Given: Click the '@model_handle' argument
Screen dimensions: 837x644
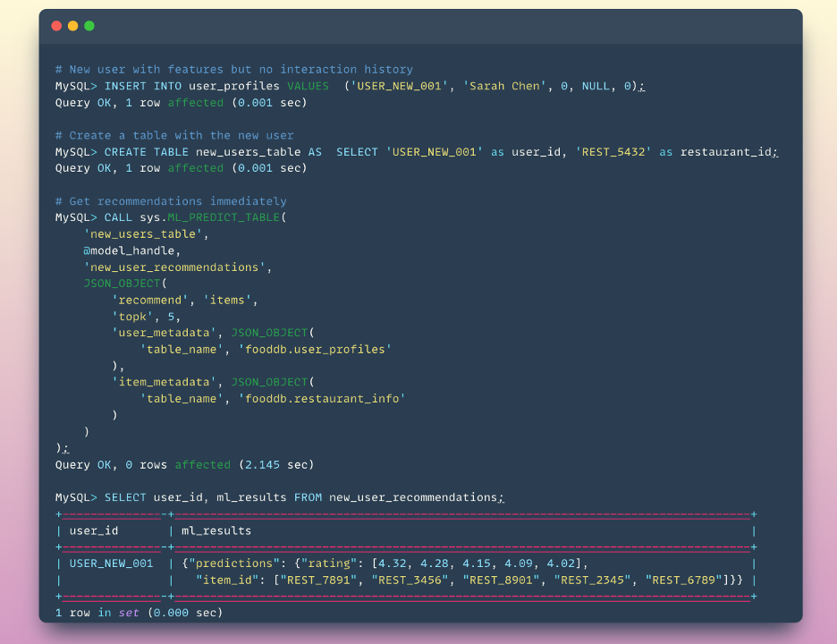Looking at the screenshot, I should [131, 250].
